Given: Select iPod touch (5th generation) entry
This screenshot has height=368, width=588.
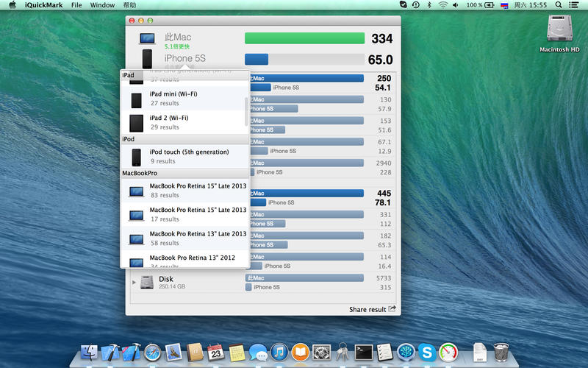Looking at the screenshot, I should point(184,156).
